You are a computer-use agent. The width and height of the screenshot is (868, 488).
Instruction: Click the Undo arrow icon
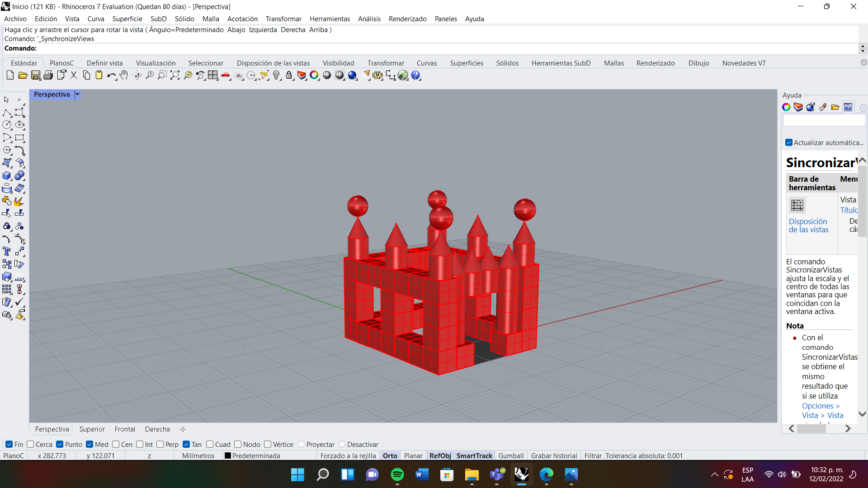click(111, 75)
